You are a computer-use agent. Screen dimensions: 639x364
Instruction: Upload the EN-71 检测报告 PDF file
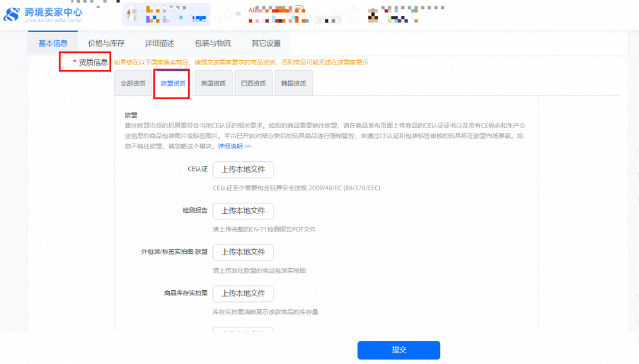coord(243,211)
